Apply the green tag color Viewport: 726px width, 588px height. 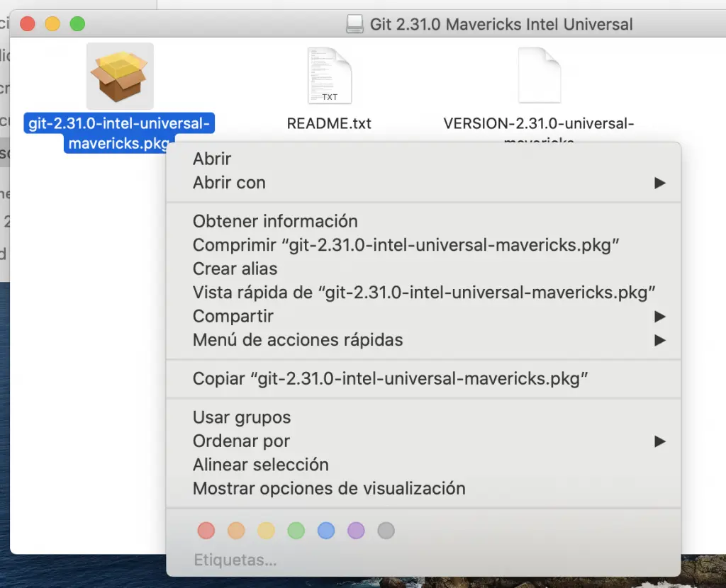[296, 531]
